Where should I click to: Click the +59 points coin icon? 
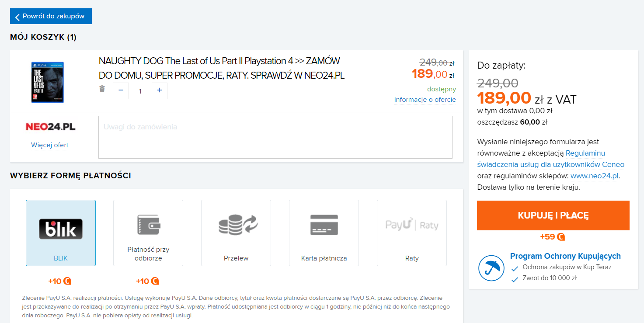click(561, 237)
